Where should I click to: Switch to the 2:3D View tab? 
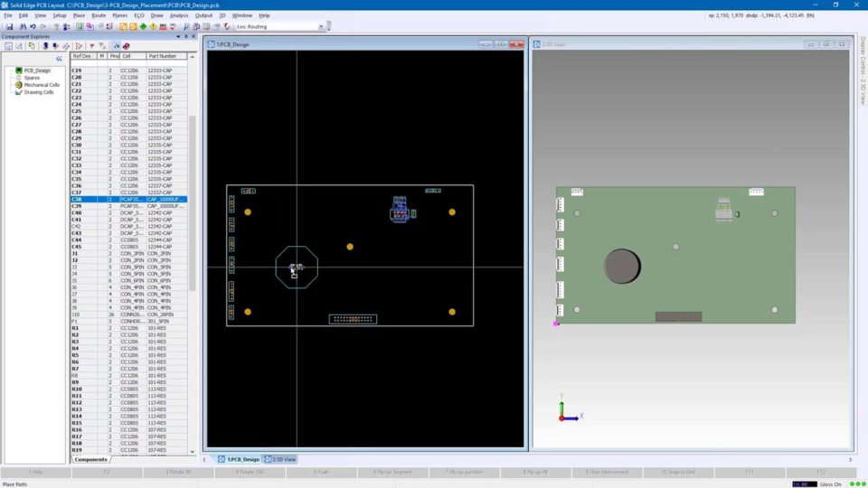point(279,459)
